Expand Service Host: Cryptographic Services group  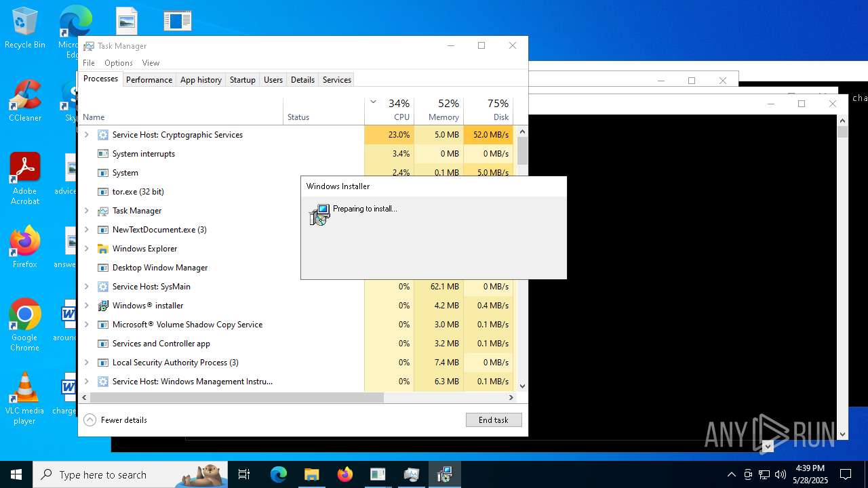(x=86, y=135)
